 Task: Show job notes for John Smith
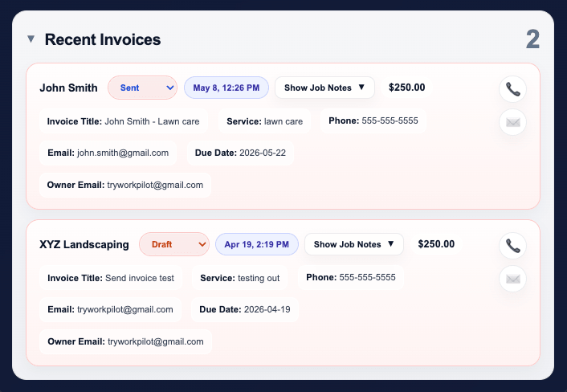(324, 88)
